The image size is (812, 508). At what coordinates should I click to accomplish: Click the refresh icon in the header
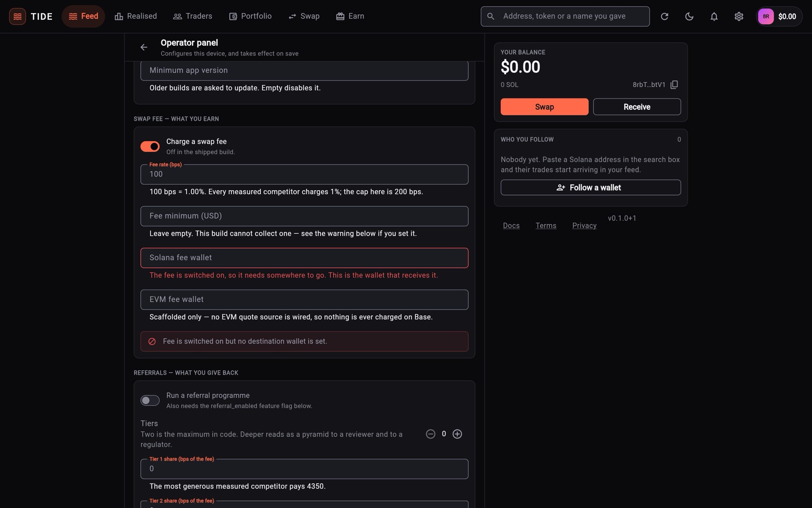tap(664, 17)
